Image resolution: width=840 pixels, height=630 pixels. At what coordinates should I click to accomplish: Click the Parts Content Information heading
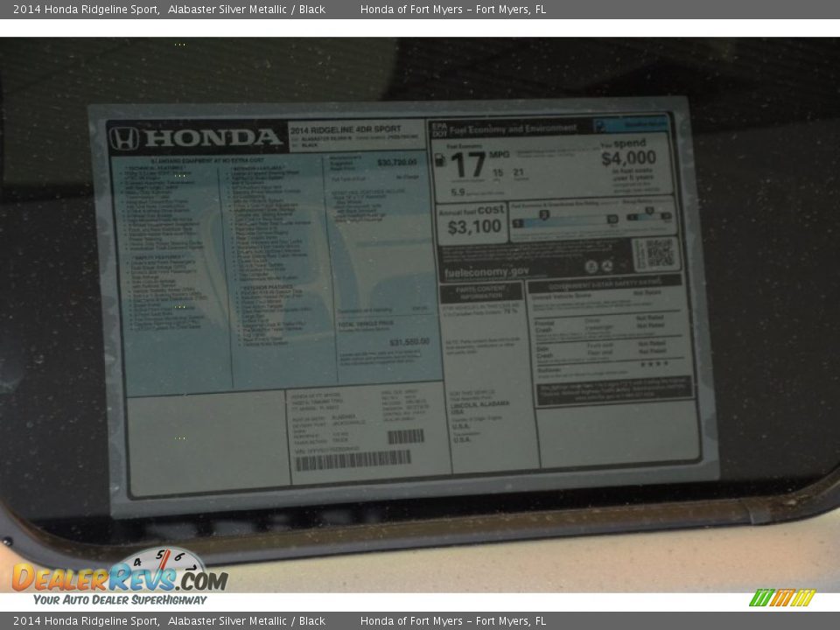click(480, 292)
